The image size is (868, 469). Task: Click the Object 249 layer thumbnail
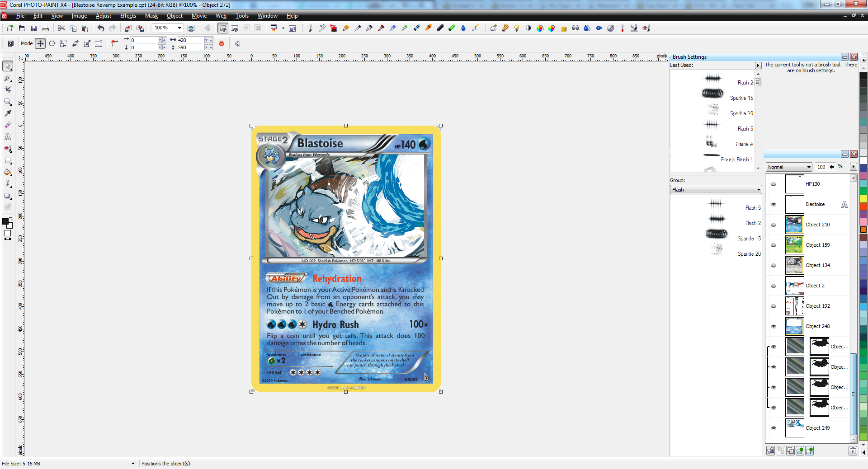[x=794, y=428]
